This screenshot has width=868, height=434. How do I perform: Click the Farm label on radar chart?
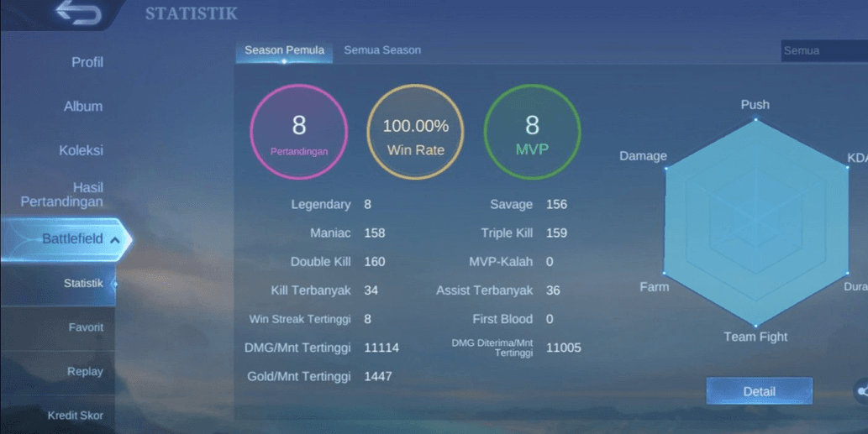655,287
